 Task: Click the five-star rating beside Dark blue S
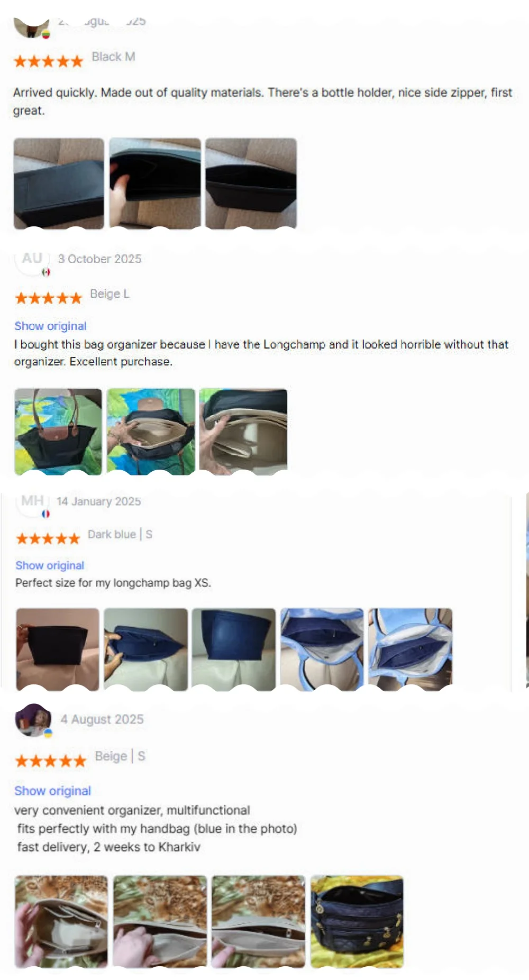click(48, 539)
